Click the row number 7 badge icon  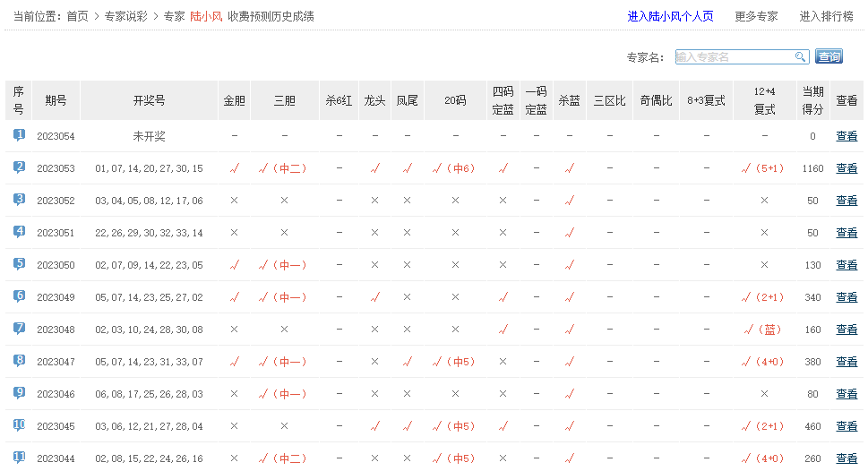pyautogui.click(x=19, y=329)
